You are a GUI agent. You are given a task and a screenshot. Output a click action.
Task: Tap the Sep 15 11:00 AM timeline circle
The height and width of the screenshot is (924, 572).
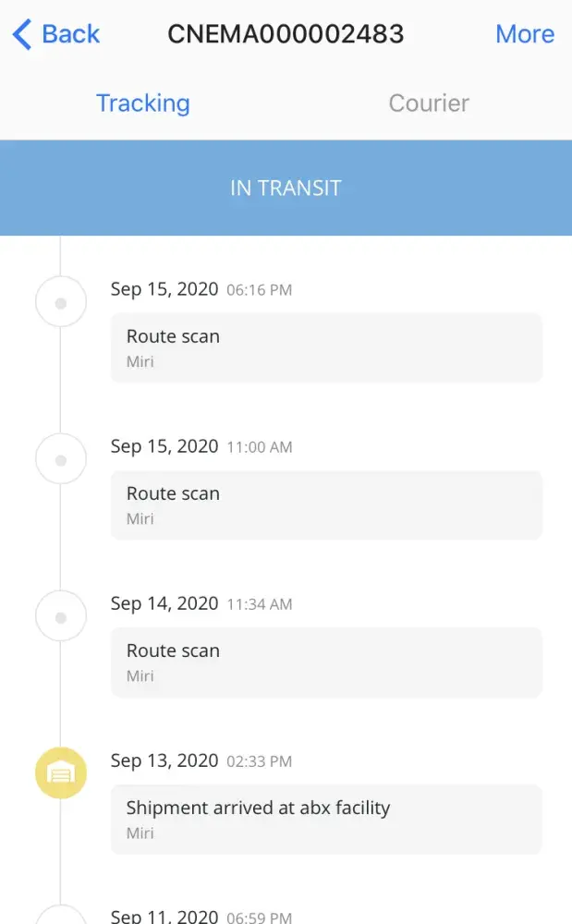61,459
